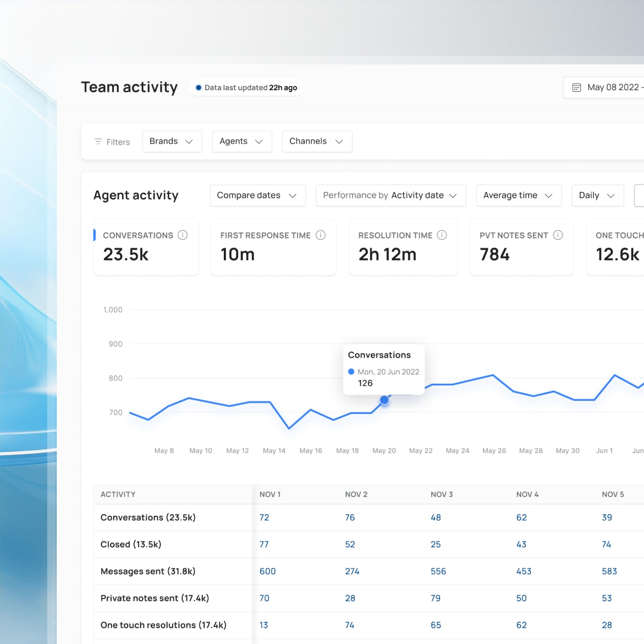Select the One Touch 12.6k metric card
Viewport: 644px width, 644px height.
pos(616,247)
